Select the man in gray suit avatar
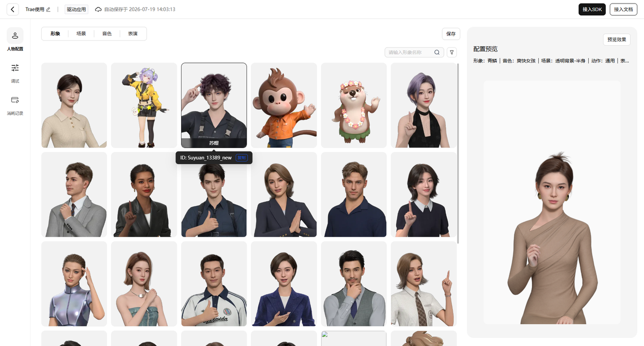644x346 pixels. click(74, 194)
